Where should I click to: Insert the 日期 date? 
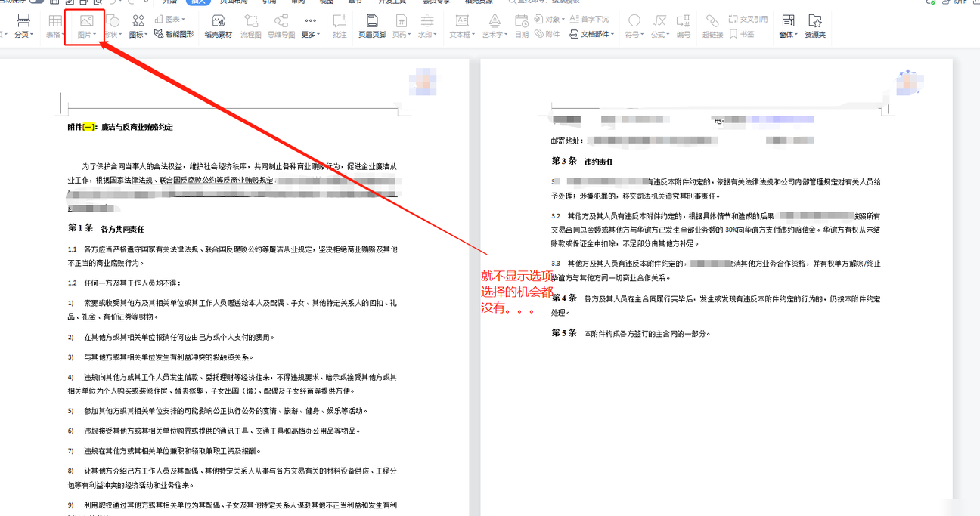coord(522,26)
